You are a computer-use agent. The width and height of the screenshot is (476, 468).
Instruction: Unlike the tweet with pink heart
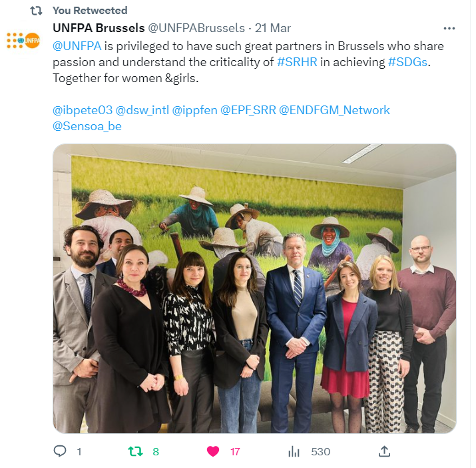tap(213, 451)
